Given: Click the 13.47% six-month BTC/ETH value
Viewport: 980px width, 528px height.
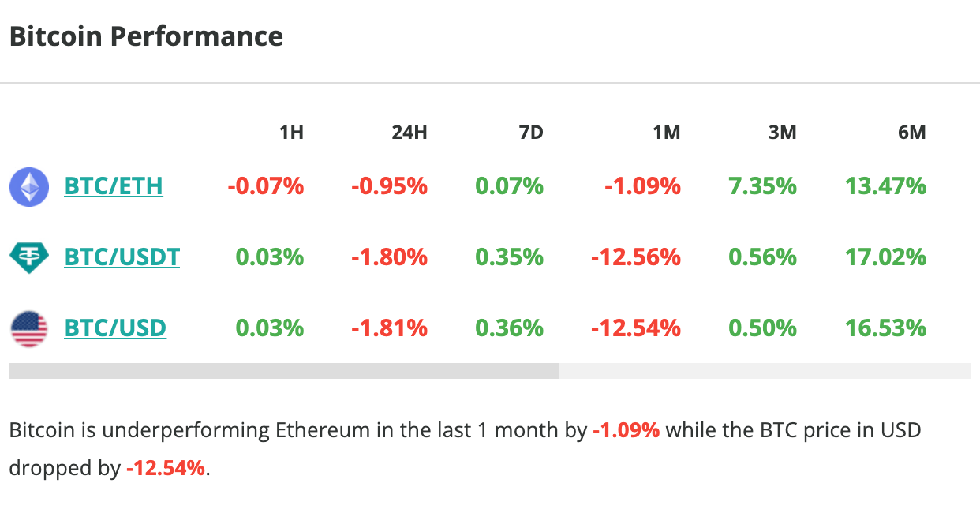Looking at the screenshot, I should (x=884, y=186).
